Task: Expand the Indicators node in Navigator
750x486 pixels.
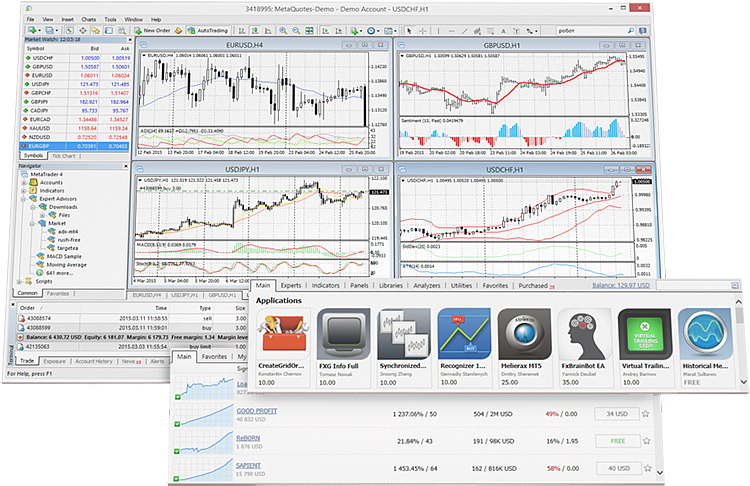Action: [x=23, y=191]
